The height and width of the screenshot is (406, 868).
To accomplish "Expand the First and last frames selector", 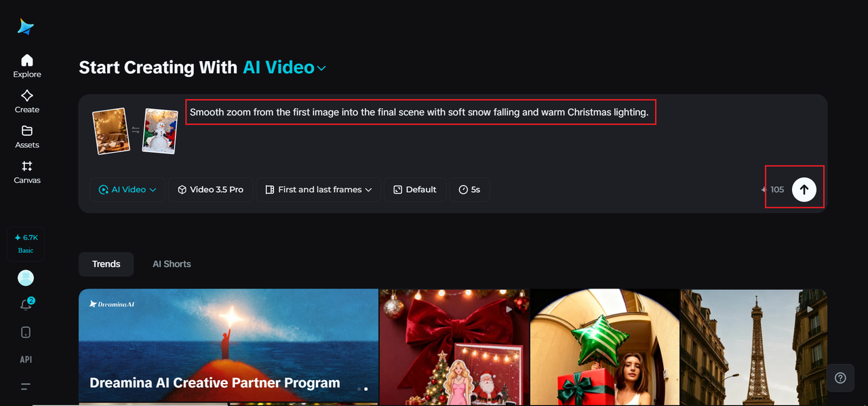I will point(317,189).
